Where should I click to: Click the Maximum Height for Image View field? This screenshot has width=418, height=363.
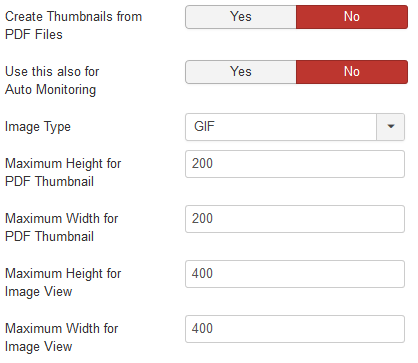click(295, 274)
